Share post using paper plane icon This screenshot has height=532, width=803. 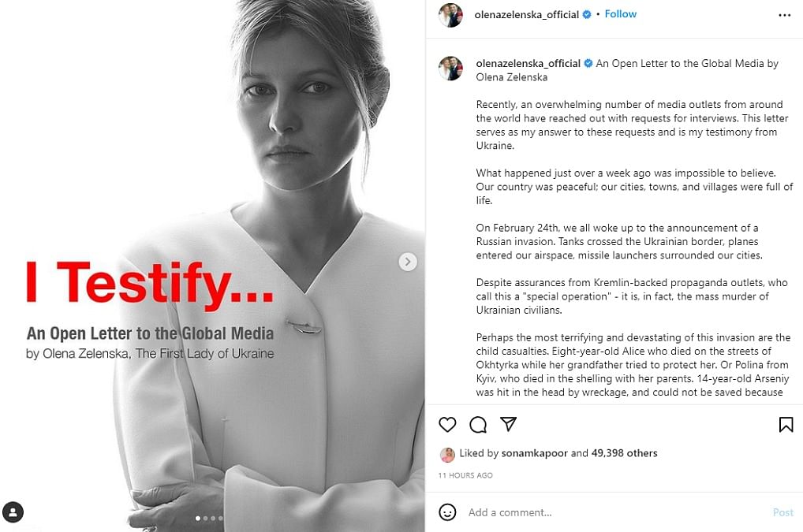[508, 424]
